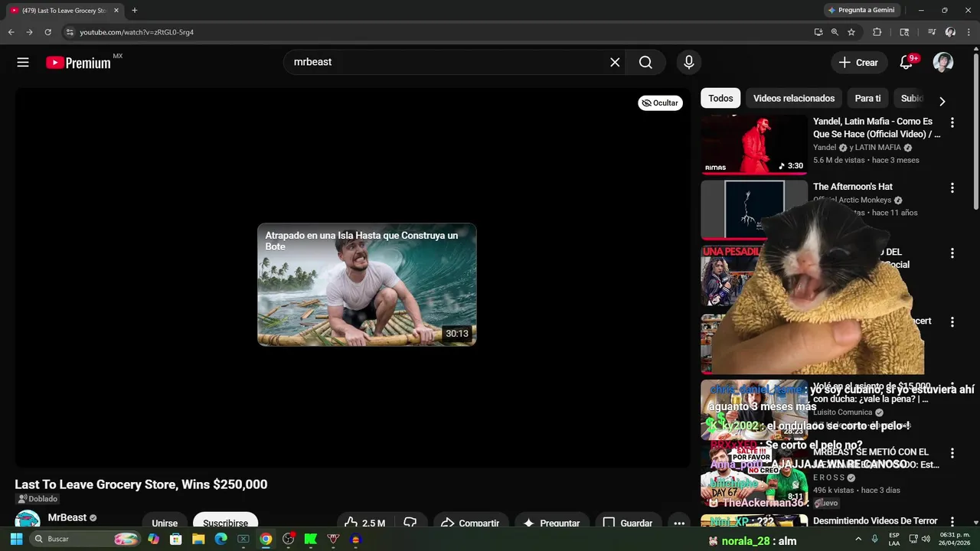Open options for The Afternoon's Hat video
Viewport: 980px width, 551px height.
[952, 187]
